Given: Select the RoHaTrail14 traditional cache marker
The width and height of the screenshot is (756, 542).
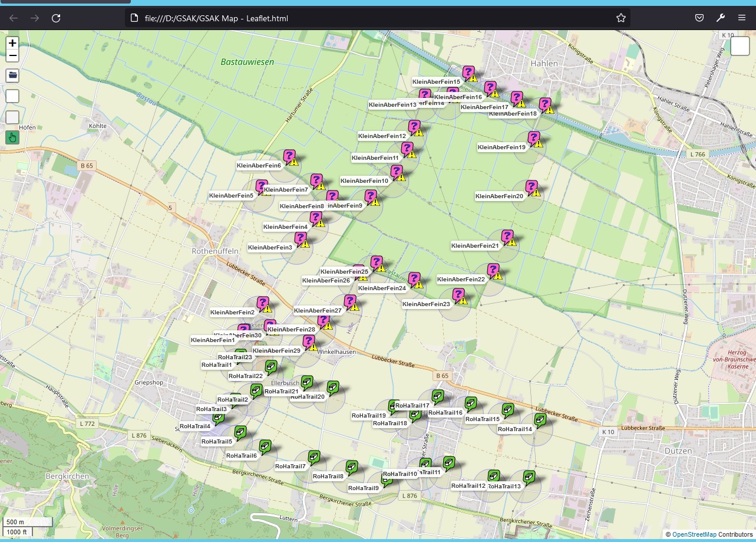Looking at the screenshot, I should (539, 421).
